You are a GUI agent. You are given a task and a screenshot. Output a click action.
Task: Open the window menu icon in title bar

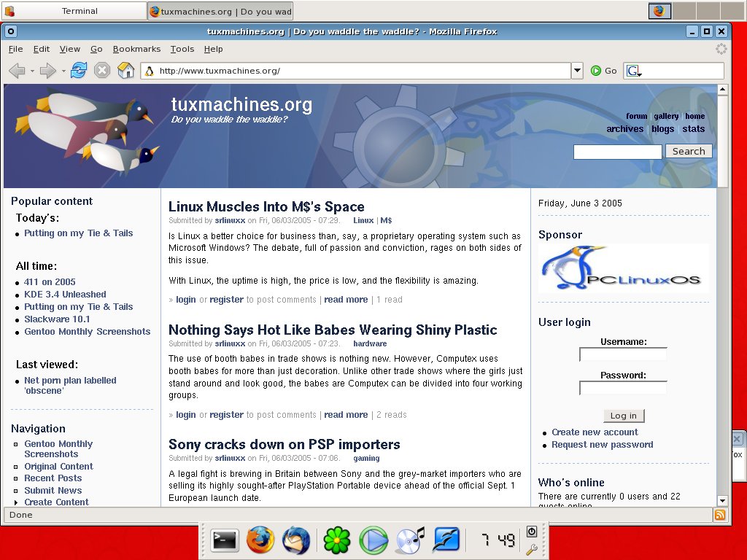(x=10, y=31)
